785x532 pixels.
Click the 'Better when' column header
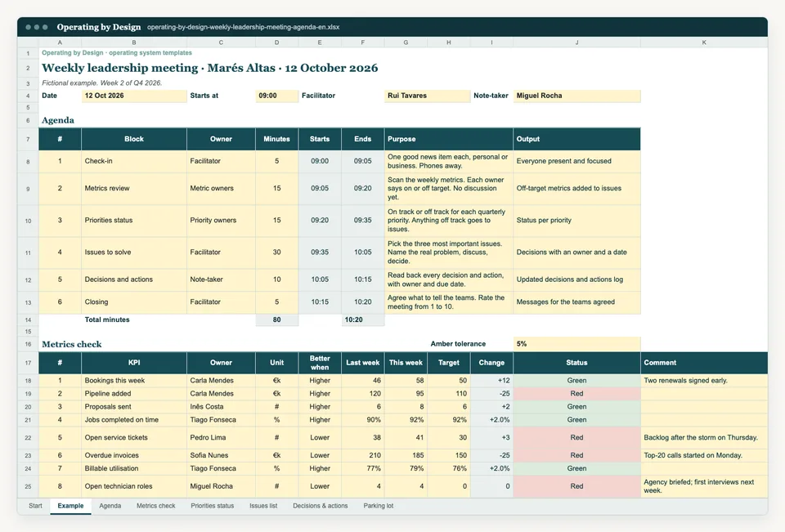point(320,363)
